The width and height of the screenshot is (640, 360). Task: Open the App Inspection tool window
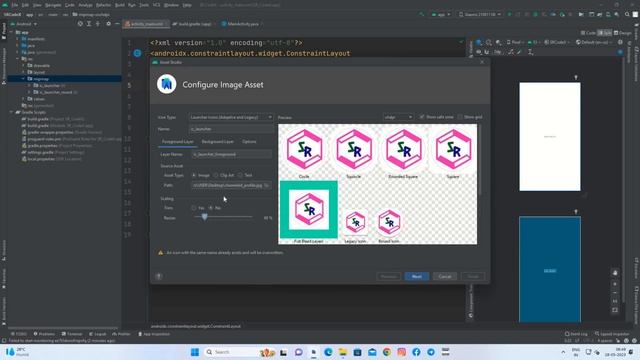coord(154,334)
